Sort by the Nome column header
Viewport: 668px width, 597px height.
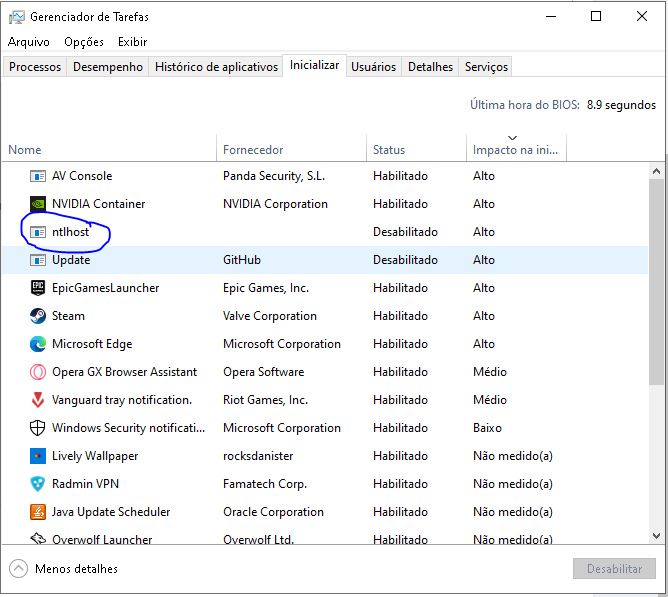coord(109,150)
